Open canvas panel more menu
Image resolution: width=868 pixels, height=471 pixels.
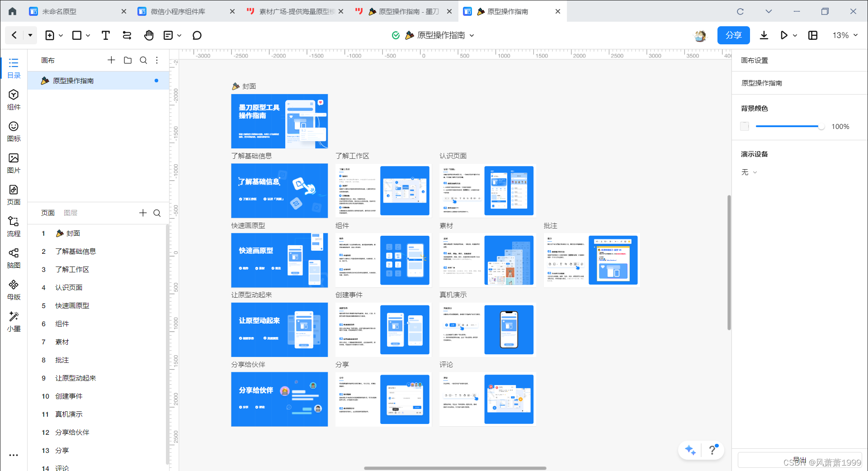157,60
